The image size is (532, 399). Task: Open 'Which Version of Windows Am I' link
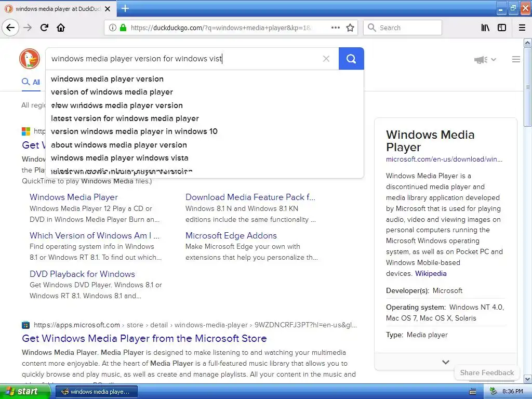95,235
